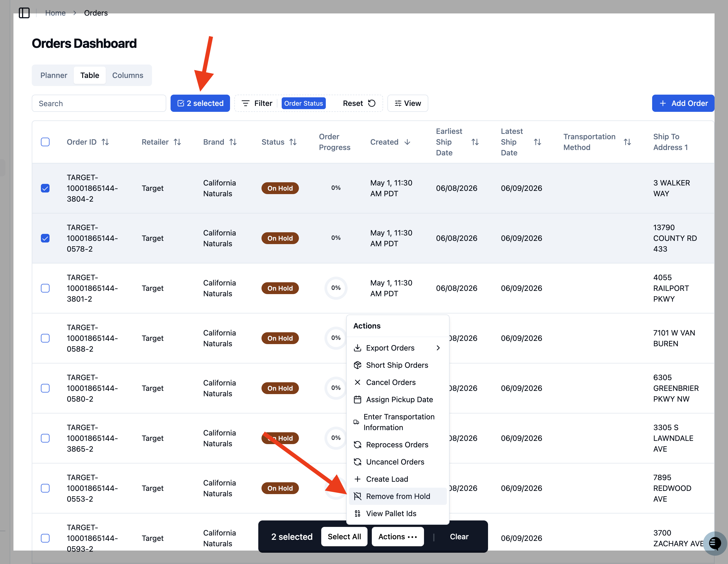
Task: Check order TARGET-10001865144-0553-2
Action: (x=45, y=488)
